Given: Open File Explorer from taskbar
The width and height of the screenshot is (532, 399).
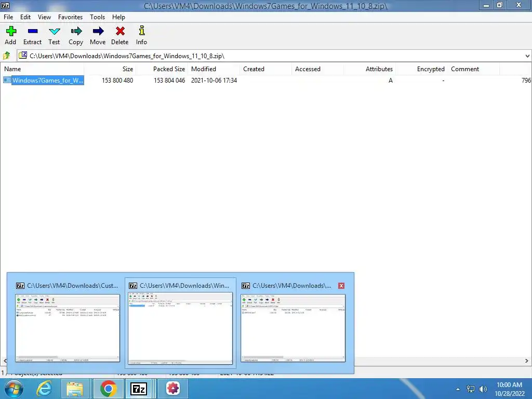Looking at the screenshot, I should [75, 389].
